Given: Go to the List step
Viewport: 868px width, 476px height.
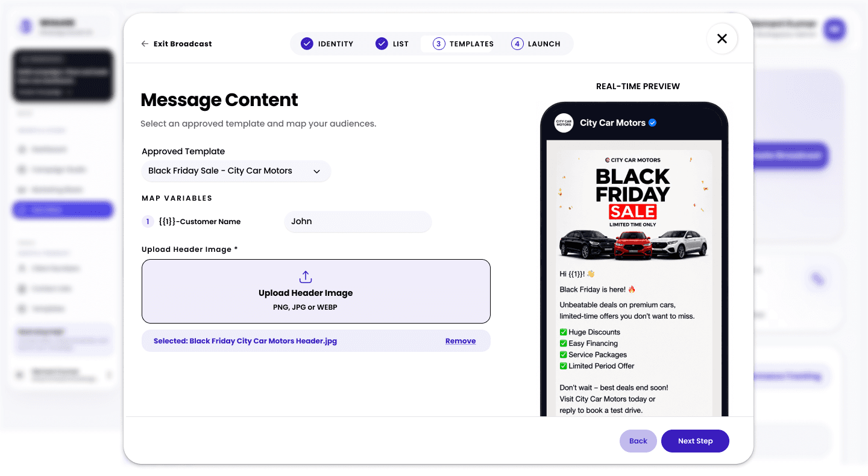Looking at the screenshot, I should click(392, 44).
